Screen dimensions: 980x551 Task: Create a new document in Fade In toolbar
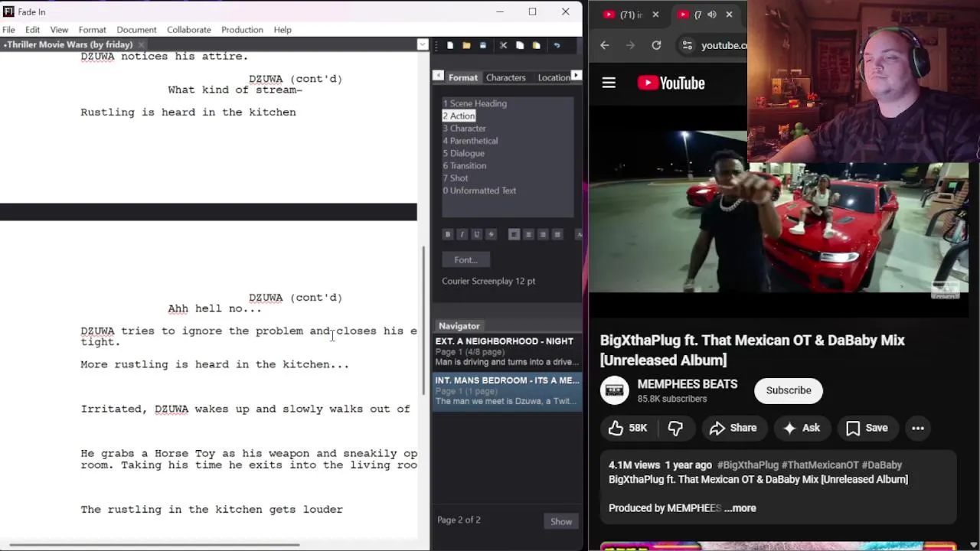(450, 45)
